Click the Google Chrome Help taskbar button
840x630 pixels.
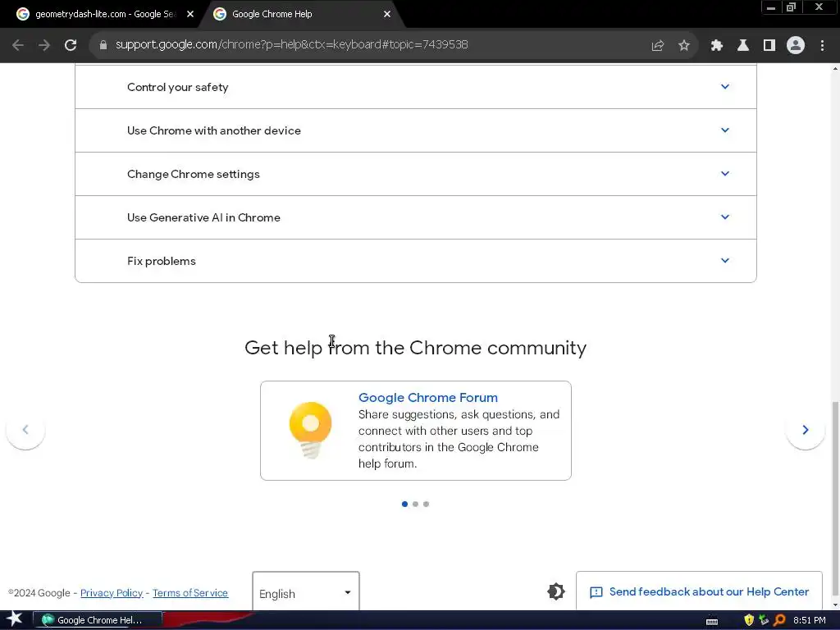98,620
